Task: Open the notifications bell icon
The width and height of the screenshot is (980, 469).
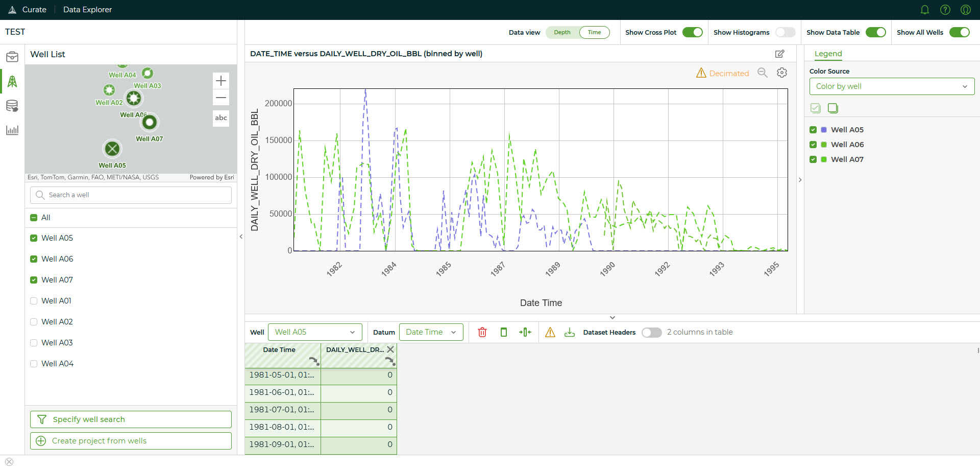Action: tap(925, 10)
